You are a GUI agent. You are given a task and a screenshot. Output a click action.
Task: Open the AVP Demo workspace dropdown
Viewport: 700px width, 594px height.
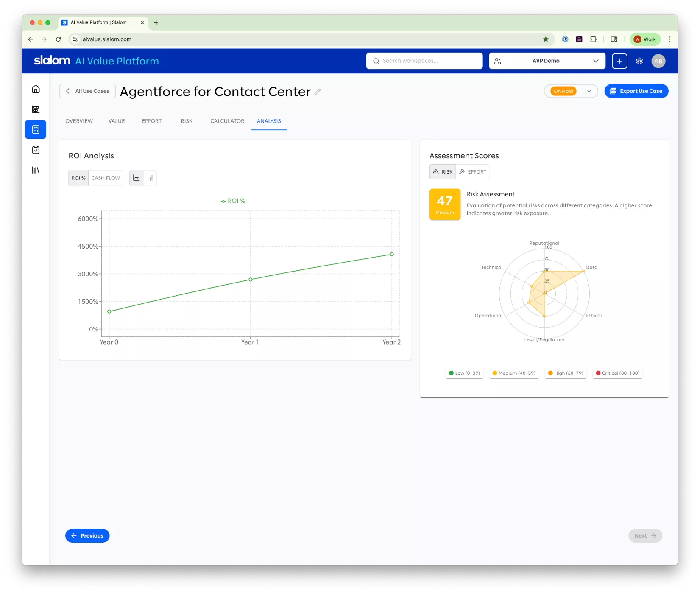tap(547, 61)
